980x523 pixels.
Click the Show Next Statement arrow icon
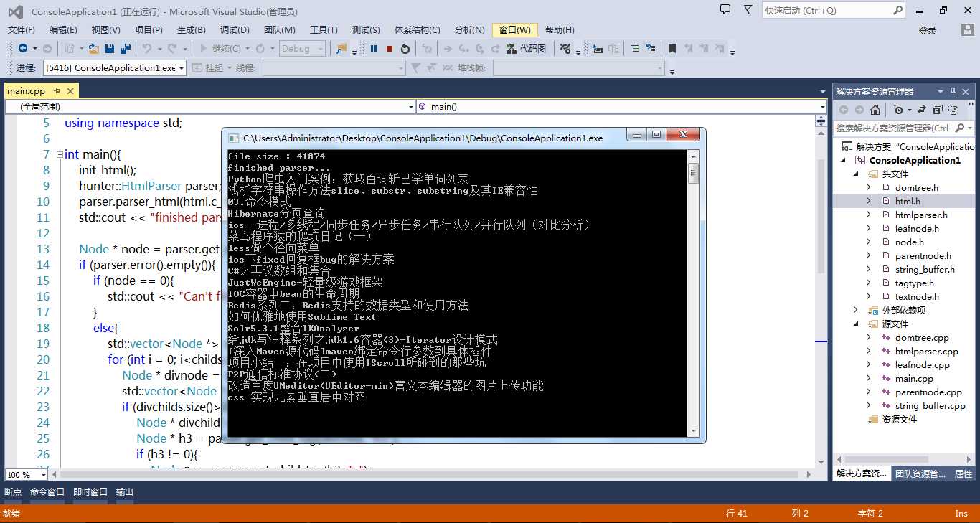pyautogui.click(x=448, y=48)
